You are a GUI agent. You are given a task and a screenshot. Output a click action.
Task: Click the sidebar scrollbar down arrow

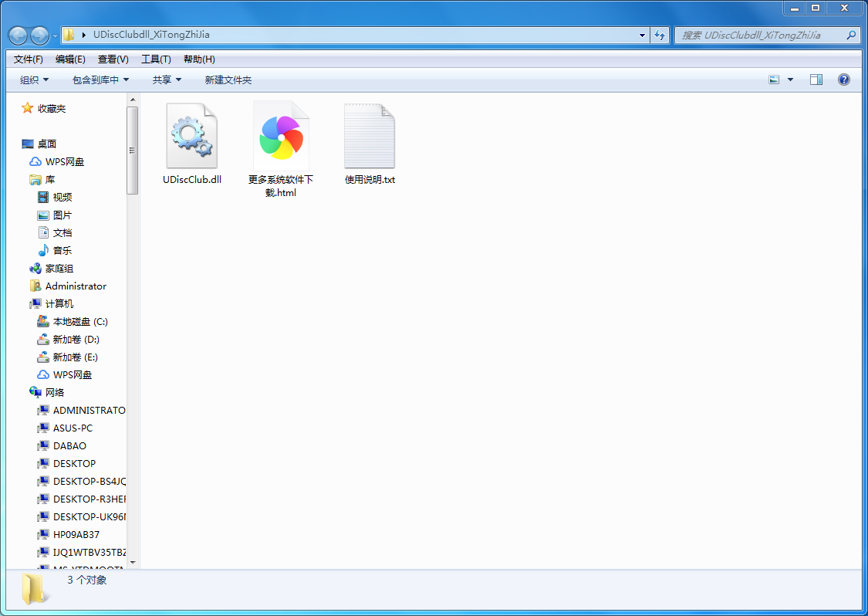(x=132, y=562)
